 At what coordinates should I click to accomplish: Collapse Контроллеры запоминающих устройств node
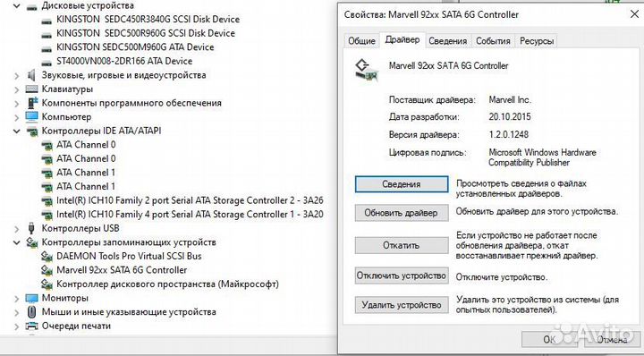17,242
